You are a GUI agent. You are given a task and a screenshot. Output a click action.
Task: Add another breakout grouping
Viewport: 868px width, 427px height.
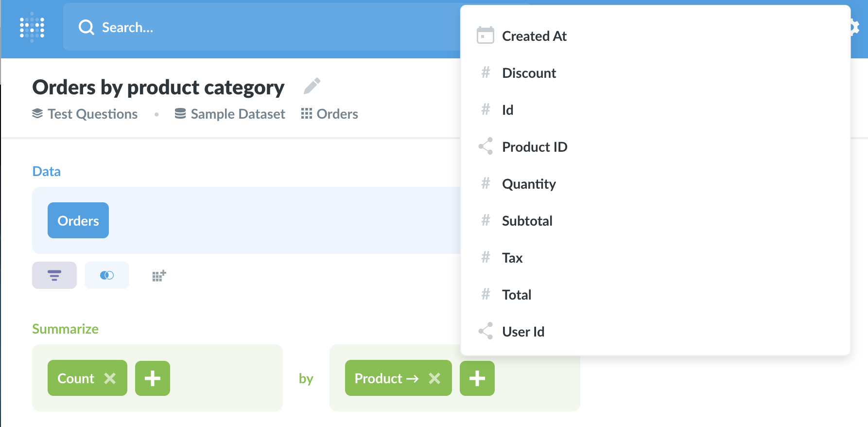tap(477, 378)
